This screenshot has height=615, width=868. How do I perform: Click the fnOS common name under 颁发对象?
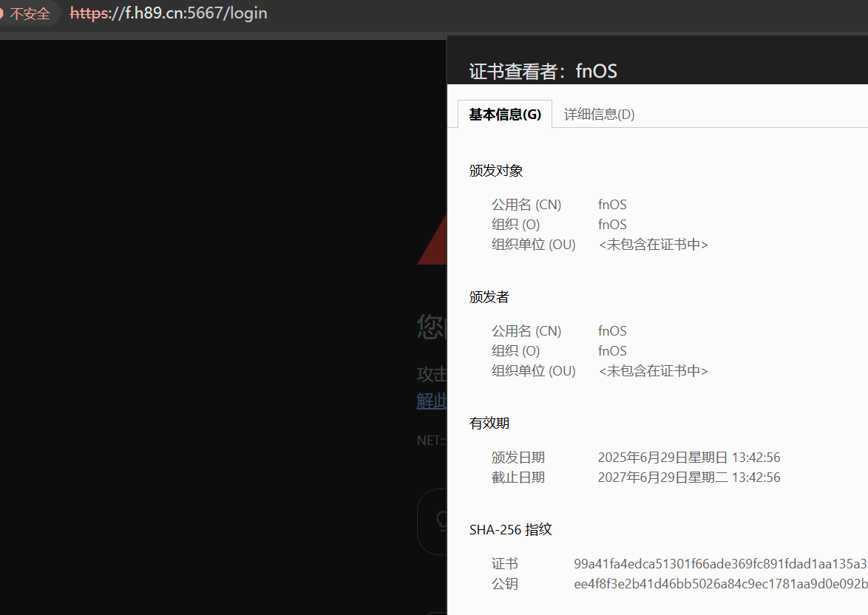[x=612, y=204]
